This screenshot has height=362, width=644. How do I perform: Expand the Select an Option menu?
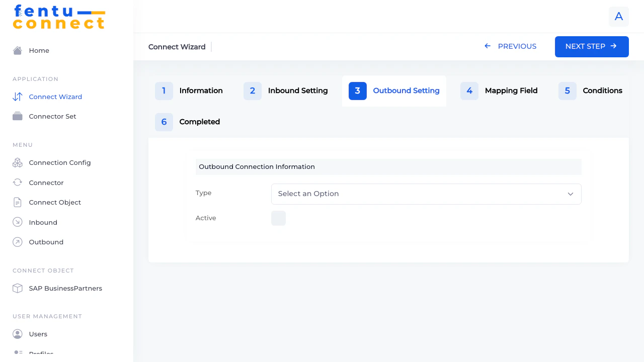point(426,194)
